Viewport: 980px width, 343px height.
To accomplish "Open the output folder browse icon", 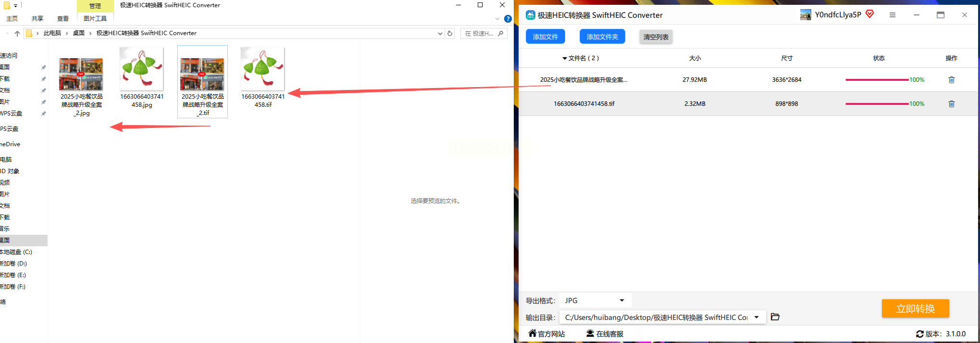I will (775, 317).
